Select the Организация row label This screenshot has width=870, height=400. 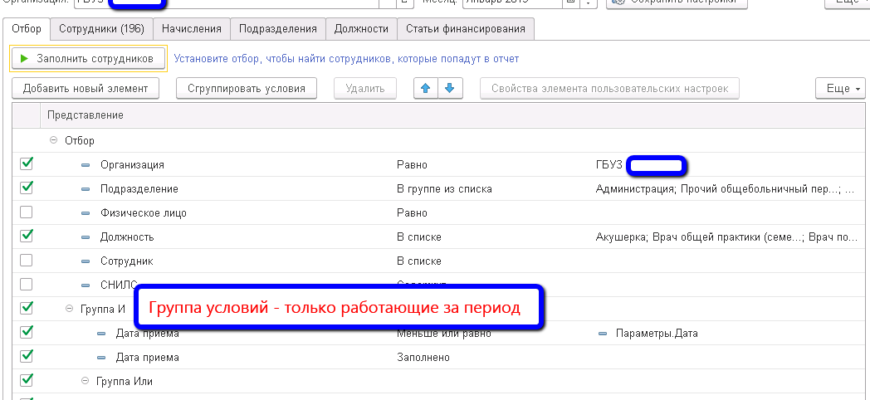(x=132, y=165)
